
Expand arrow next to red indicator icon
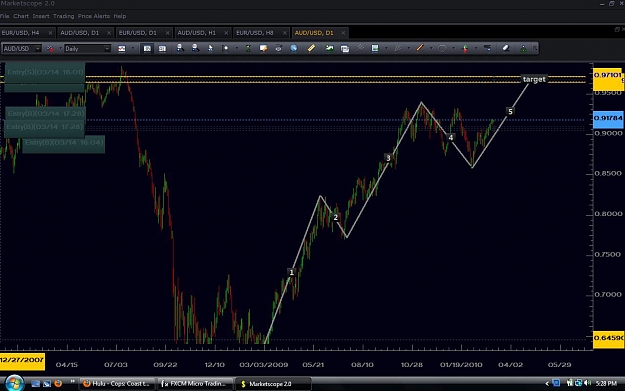[61, 49]
